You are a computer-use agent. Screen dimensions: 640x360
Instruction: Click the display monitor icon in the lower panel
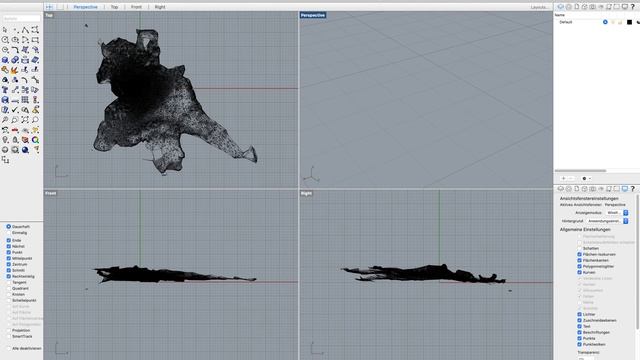(x=624, y=189)
